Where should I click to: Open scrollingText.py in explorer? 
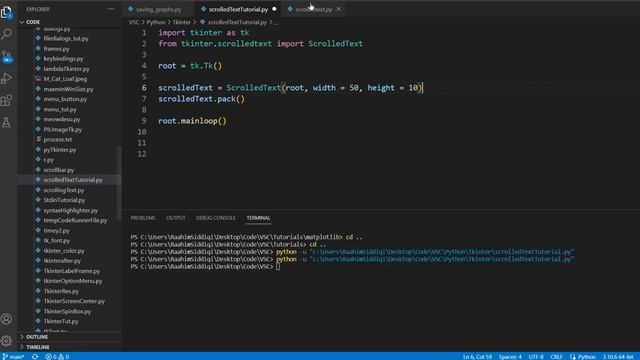[64, 190]
